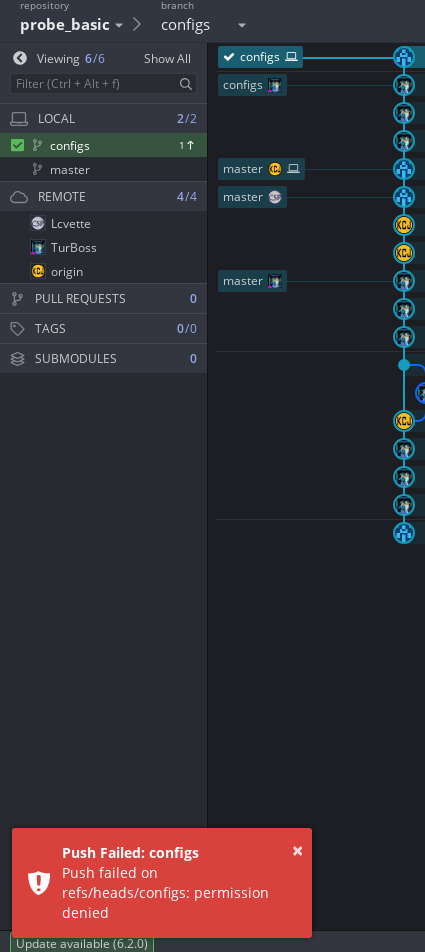Open the configs branch dropdown arrow
The height and width of the screenshot is (952, 425).
coord(242,26)
